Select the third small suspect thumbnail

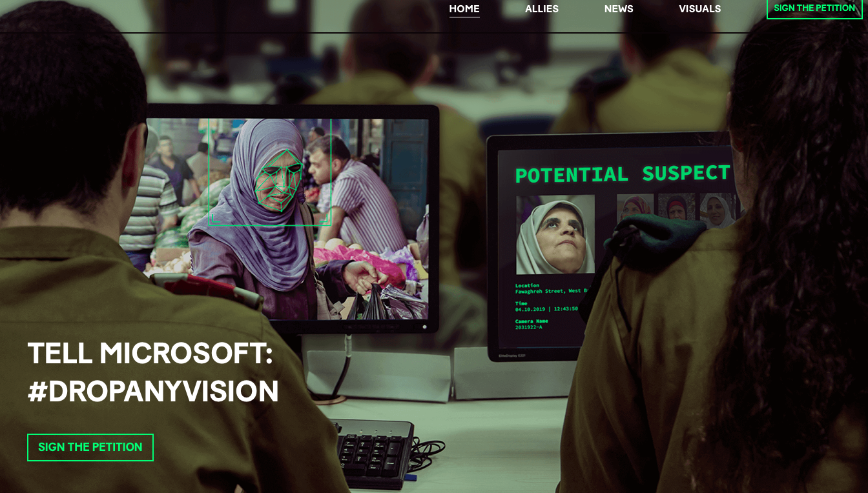(x=716, y=209)
